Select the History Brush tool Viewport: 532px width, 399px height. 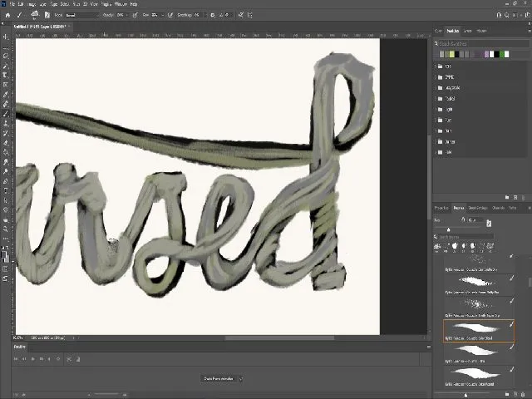6,133
